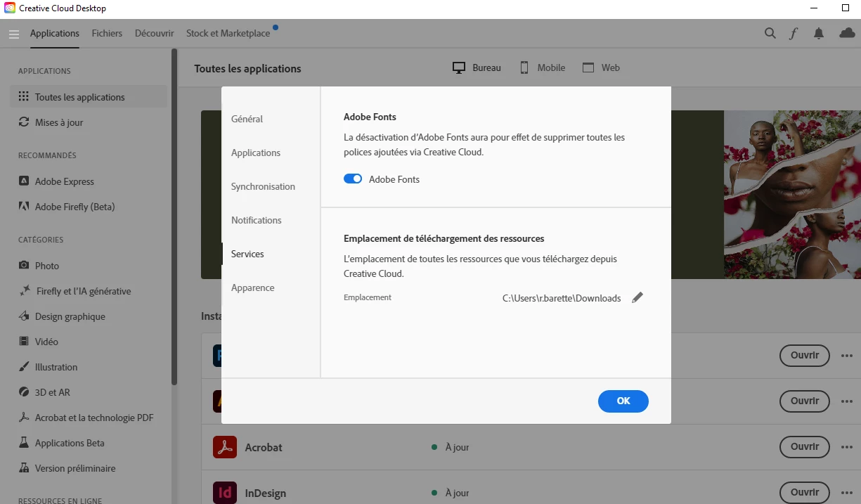
Task: Click the 3D et AR icon
Action: pos(24,392)
